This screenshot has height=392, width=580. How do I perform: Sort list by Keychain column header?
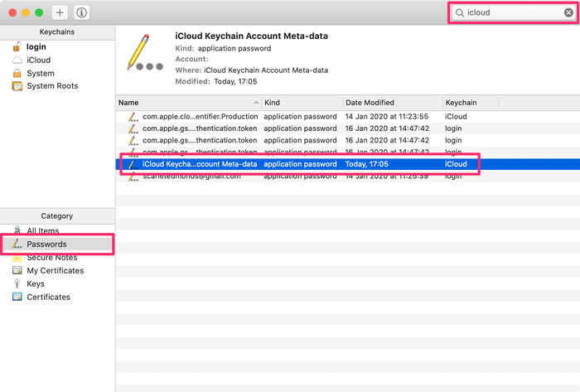[x=471, y=103]
